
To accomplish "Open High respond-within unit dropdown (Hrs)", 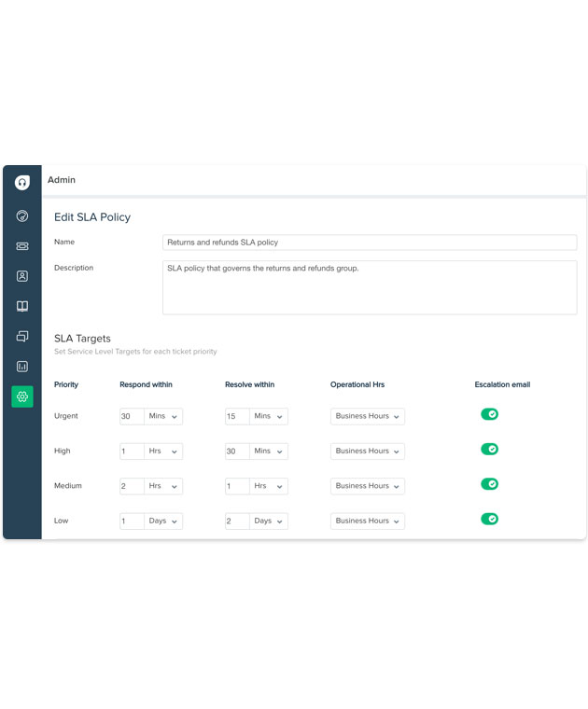I will click(x=163, y=452).
